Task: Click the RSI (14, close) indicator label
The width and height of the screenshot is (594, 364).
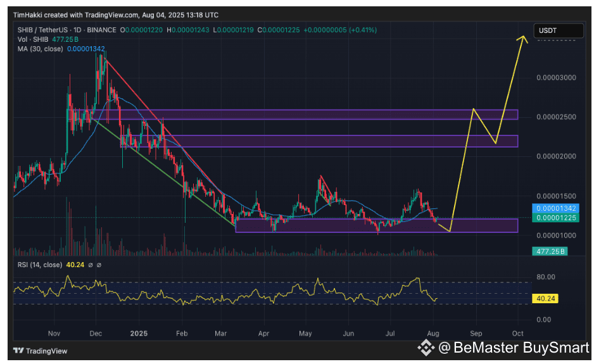Action: [40, 265]
